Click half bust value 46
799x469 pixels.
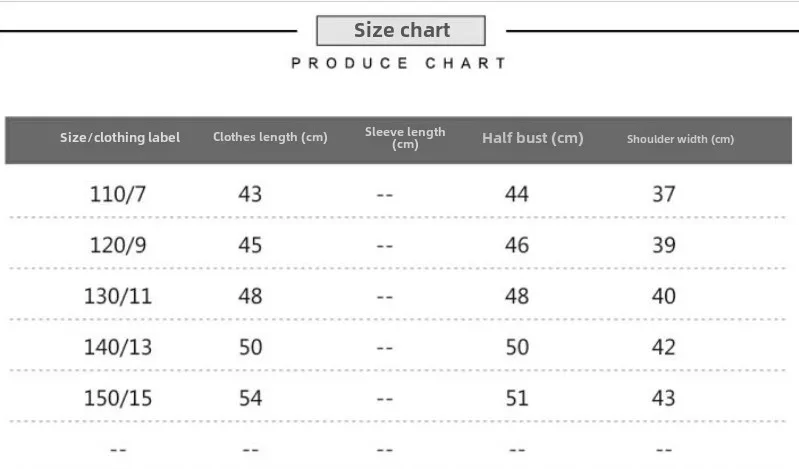(x=517, y=245)
